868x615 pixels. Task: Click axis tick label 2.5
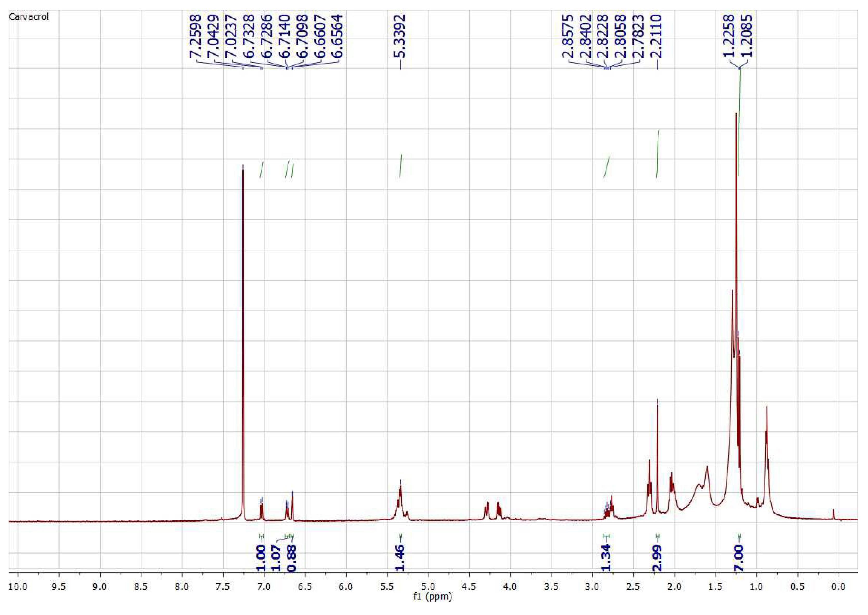(x=633, y=587)
